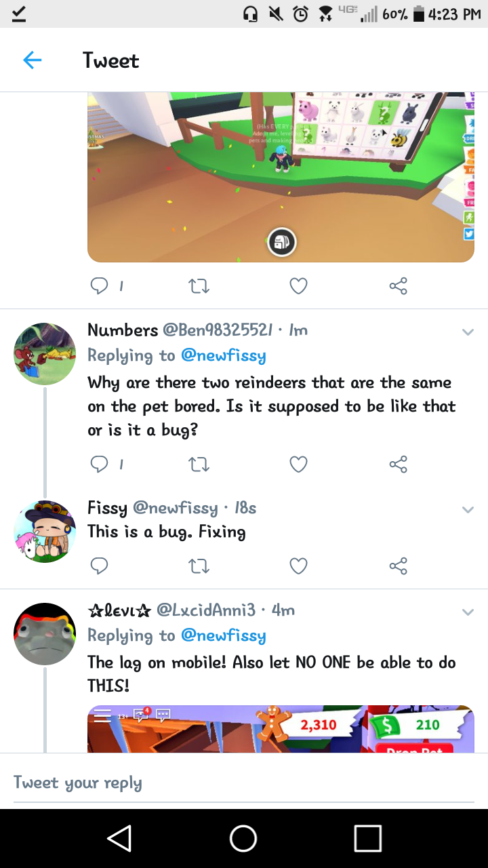Share Fissy's "This is a bug" reply

pyautogui.click(x=399, y=566)
